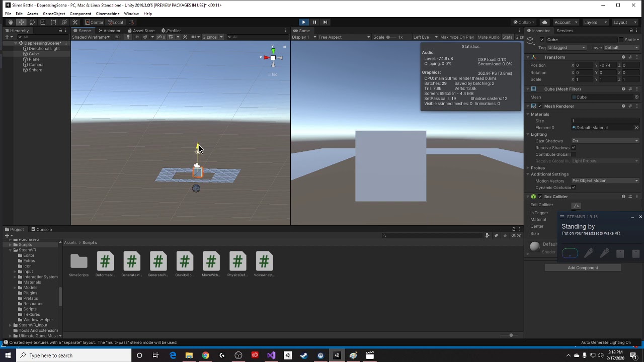
Task: Open the GameObject menu
Action: pyautogui.click(x=54, y=14)
